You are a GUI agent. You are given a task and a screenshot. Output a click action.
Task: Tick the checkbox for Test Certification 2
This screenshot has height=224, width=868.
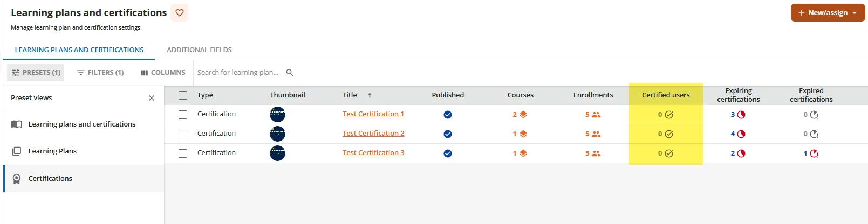[183, 134]
